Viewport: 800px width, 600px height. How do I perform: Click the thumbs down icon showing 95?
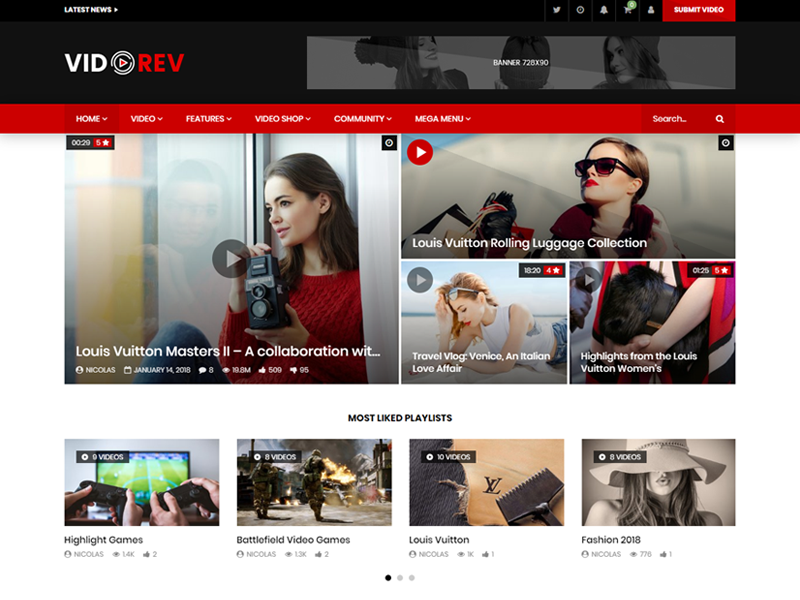[x=293, y=370]
